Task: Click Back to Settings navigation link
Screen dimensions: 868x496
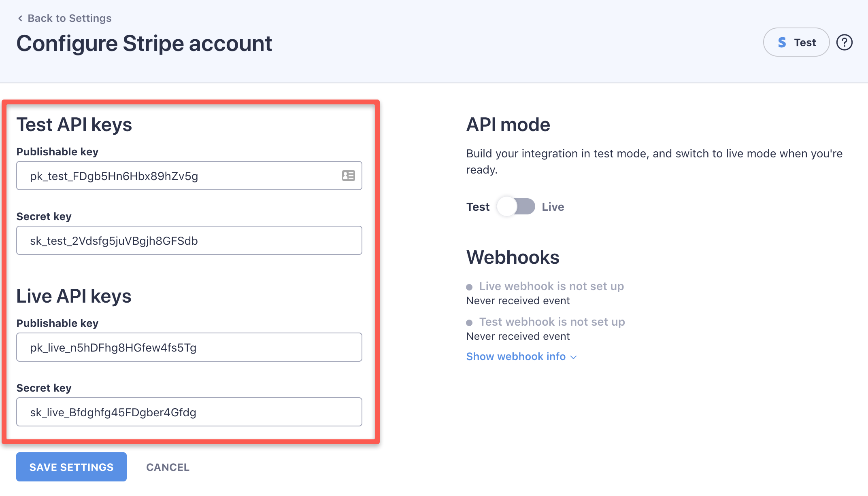Action: [x=64, y=19]
